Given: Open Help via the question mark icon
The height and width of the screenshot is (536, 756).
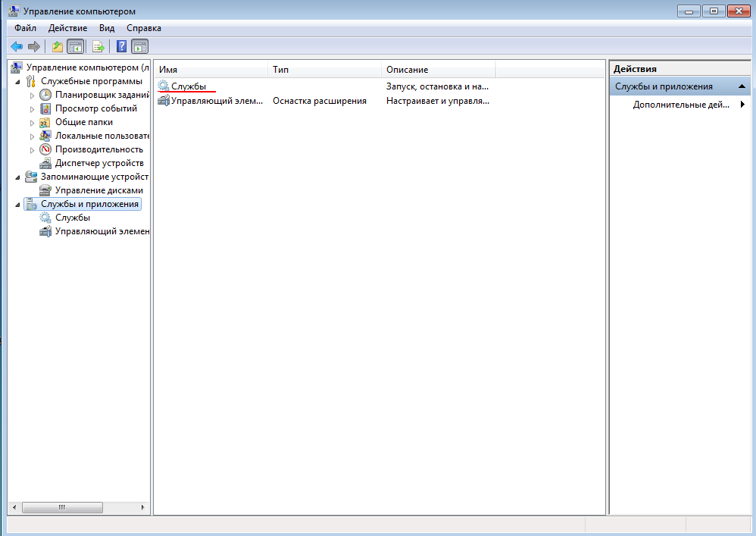Looking at the screenshot, I should [121, 47].
